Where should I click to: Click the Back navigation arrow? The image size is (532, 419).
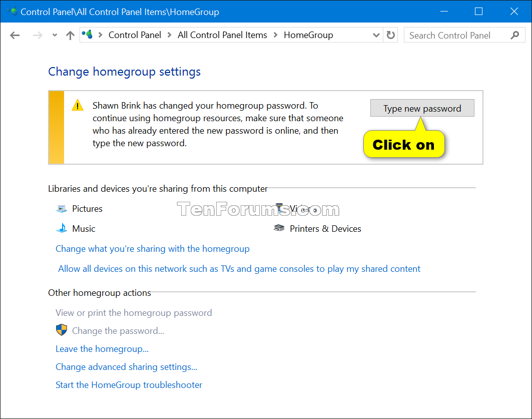[x=15, y=35]
